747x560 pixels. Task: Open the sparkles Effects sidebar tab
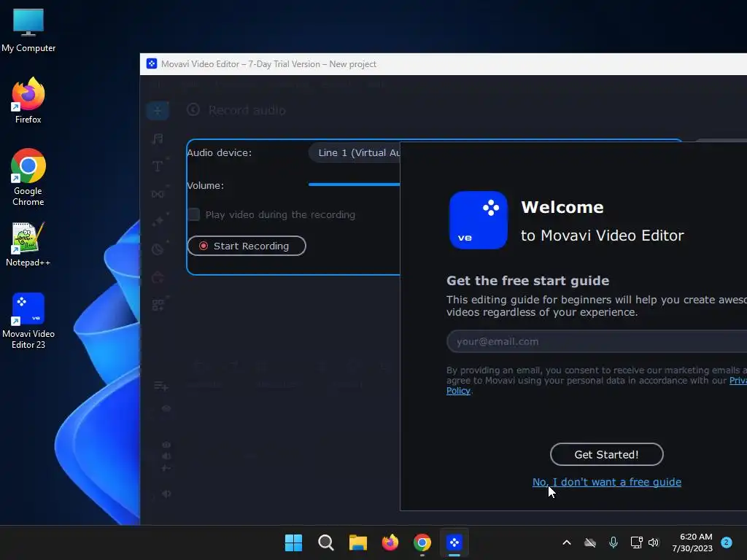tap(158, 222)
